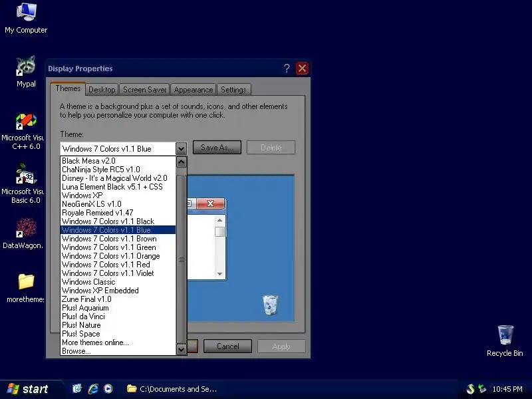Click the Show Desktop quick launch icon
Viewport: 532px width, 399px height.
point(77,389)
